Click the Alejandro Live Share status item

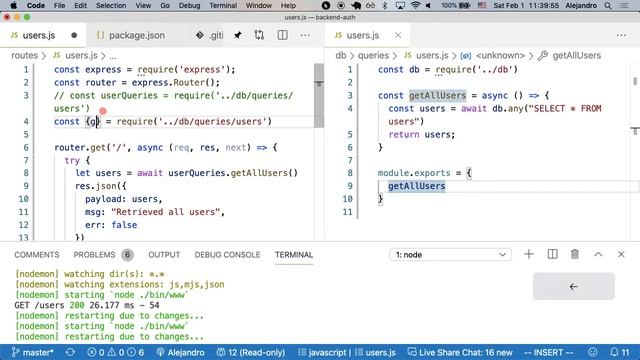click(181, 353)
